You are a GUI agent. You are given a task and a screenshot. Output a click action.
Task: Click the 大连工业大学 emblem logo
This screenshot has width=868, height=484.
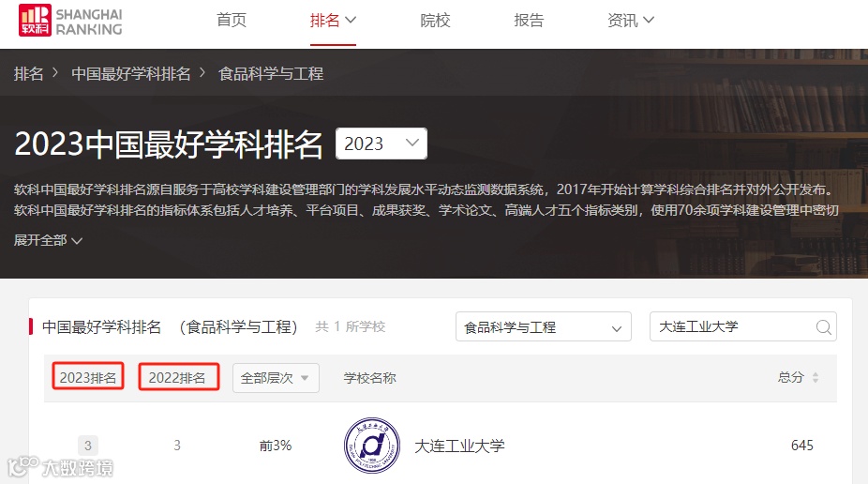tap(372, 446)
